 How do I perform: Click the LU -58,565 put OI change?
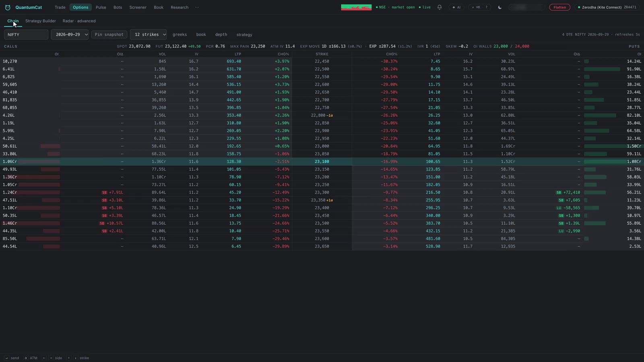click(568, 208)
